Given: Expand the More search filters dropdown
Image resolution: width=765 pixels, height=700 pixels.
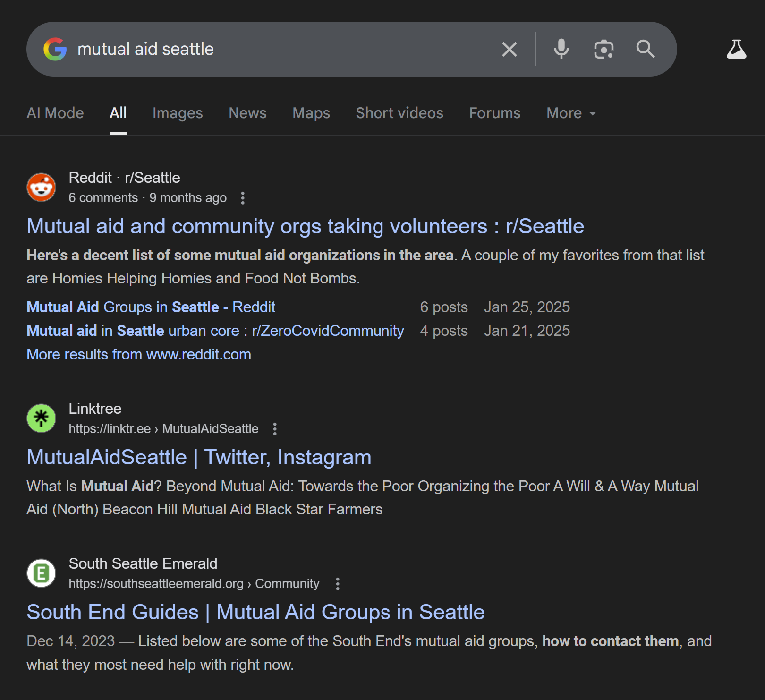Looking at the screenshot, I should 571,113.
